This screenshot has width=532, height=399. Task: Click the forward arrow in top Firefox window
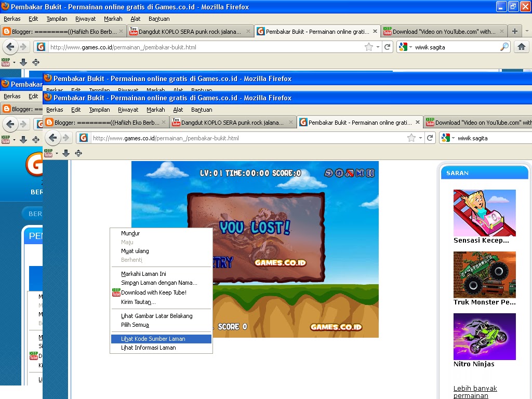[23, 47]
